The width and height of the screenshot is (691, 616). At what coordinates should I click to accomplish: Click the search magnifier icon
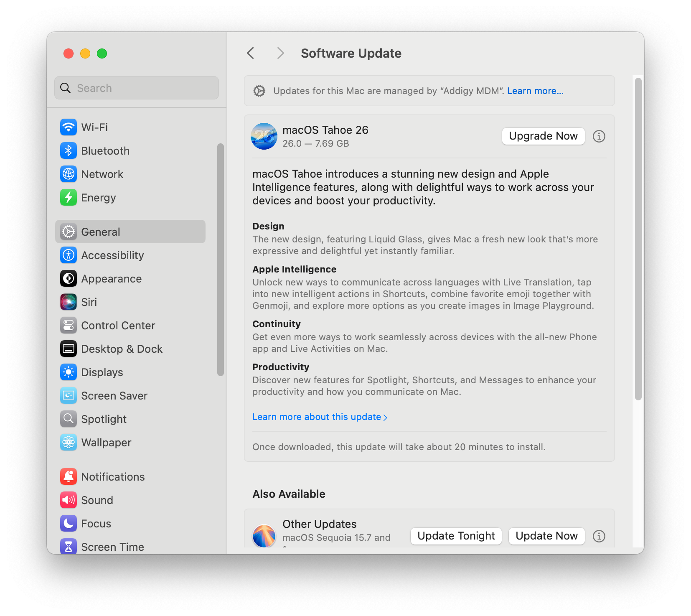coord(66,88)
